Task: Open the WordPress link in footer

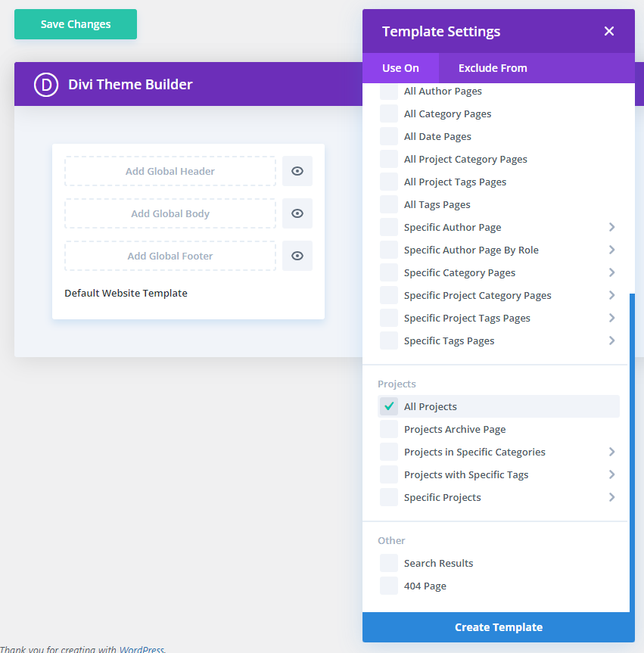Action: coord(142,649)
